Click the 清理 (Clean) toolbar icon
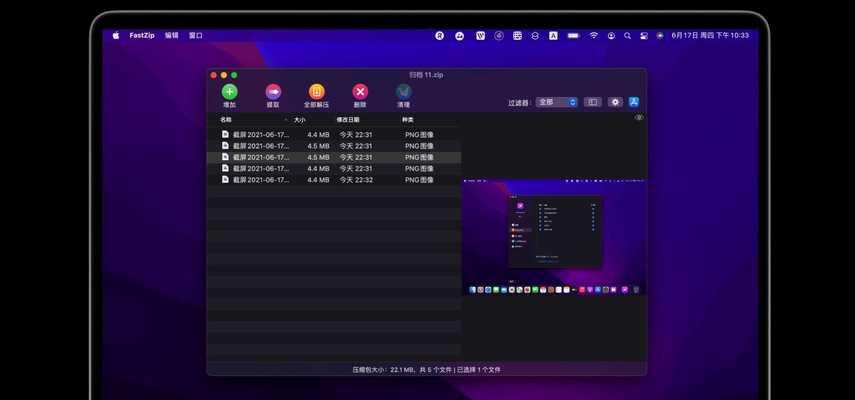Screen dimensions: 855x400 404,92
